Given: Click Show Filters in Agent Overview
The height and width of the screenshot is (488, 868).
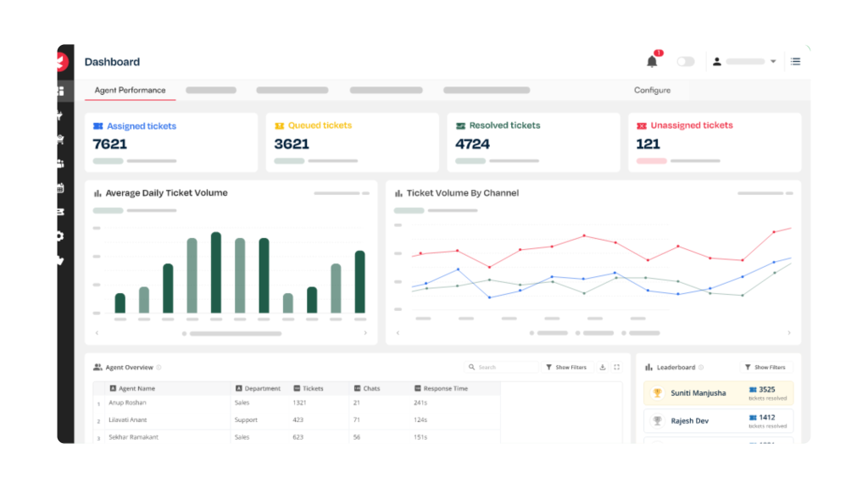Looking at the screenshot, I should (566, 368).
